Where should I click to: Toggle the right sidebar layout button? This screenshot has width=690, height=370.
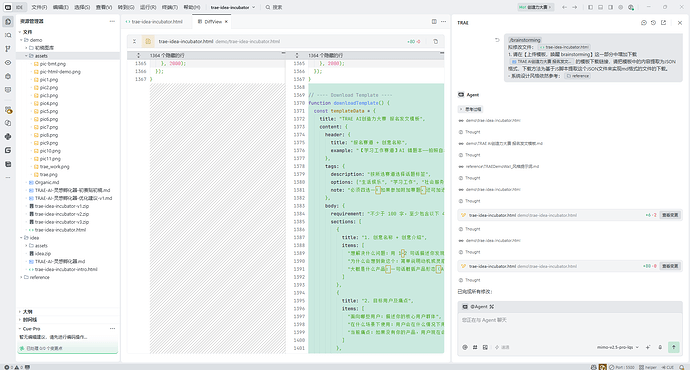(x=611, y=7)
